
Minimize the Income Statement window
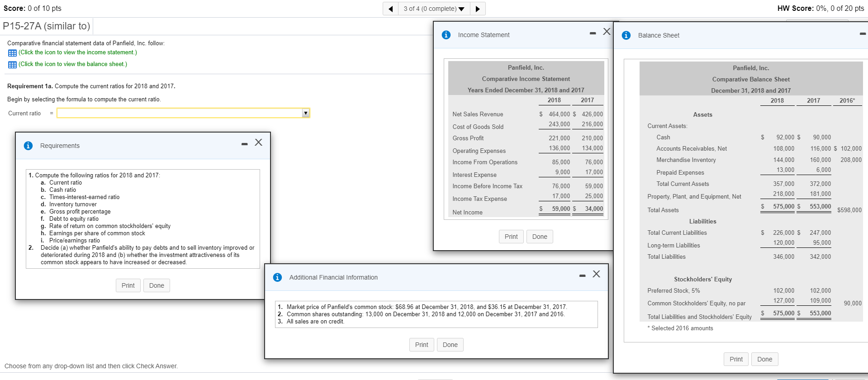coord(593,33)
